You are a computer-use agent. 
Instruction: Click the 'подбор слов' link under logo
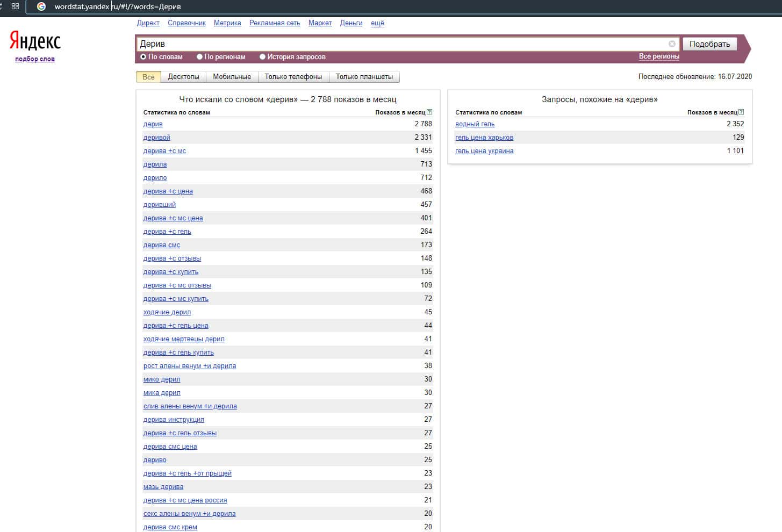tap(35, 59)
